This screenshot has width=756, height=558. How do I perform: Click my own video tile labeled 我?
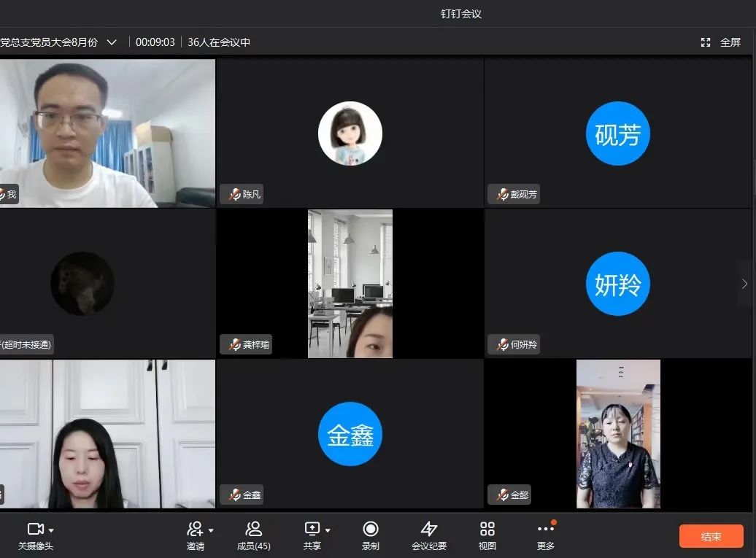click(107, 133)
